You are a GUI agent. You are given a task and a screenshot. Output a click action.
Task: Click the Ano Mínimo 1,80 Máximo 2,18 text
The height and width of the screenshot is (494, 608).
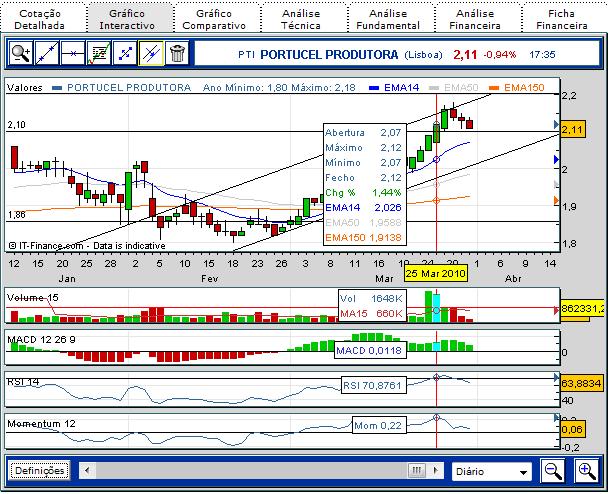click(279, 88)
